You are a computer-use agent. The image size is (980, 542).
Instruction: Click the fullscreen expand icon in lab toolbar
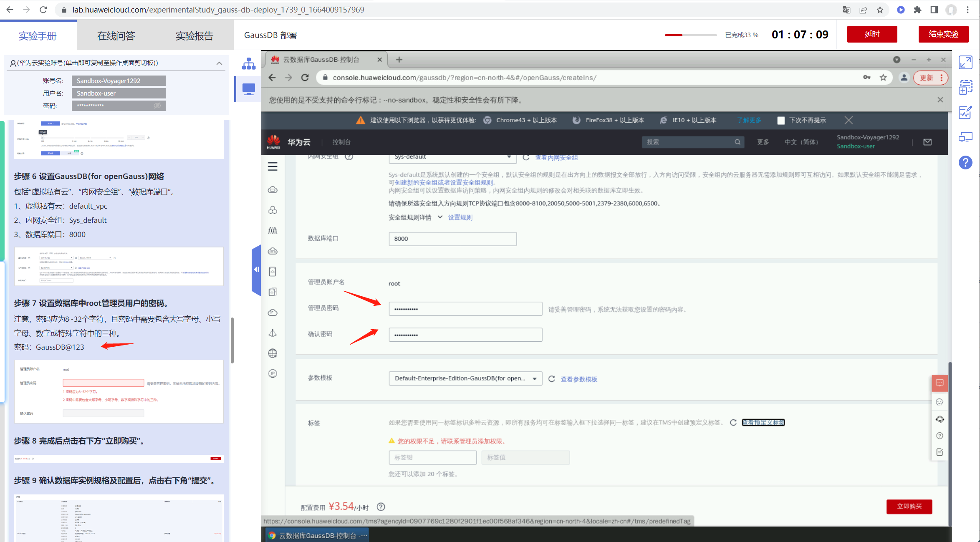[x=965, y=63]
